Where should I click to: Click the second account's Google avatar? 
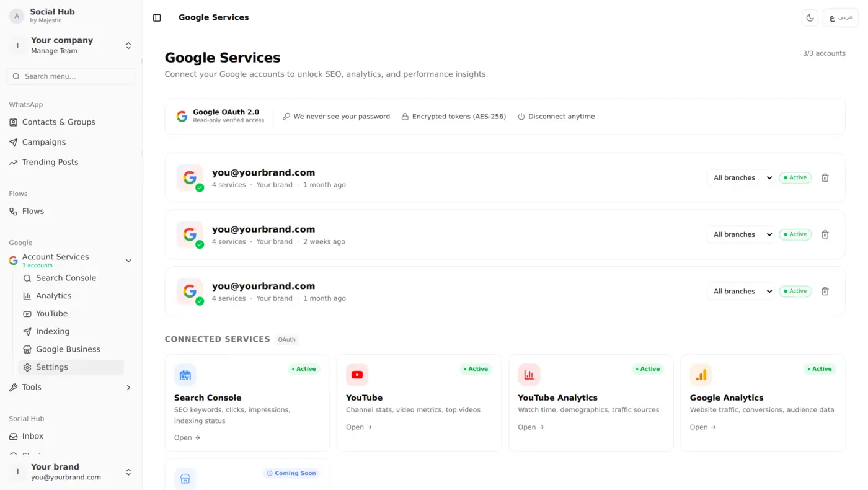pyautogui.click(x=190, y=234)
